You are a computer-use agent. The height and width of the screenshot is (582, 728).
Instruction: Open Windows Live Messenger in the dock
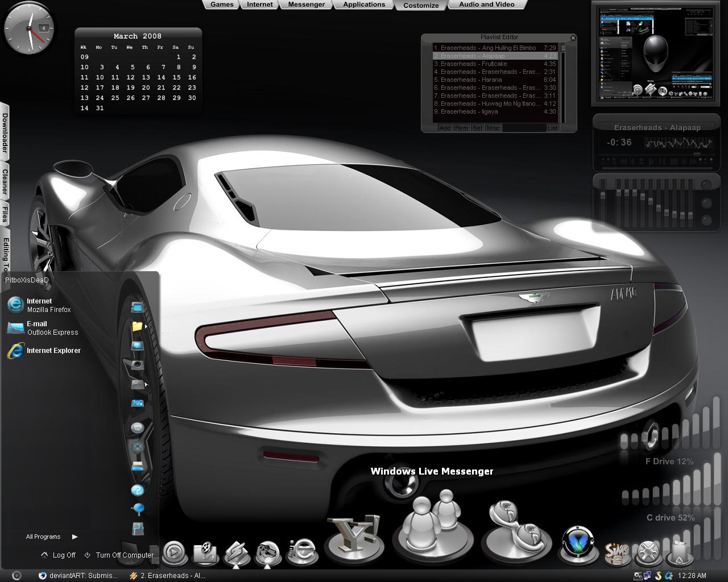[x=432, y=527]
